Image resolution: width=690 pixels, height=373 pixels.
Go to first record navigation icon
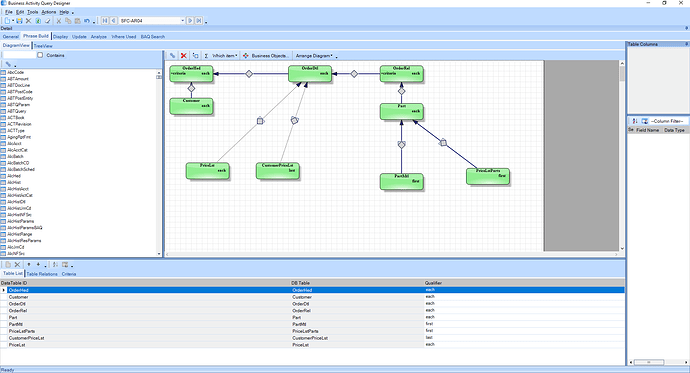tap(105, 21)
